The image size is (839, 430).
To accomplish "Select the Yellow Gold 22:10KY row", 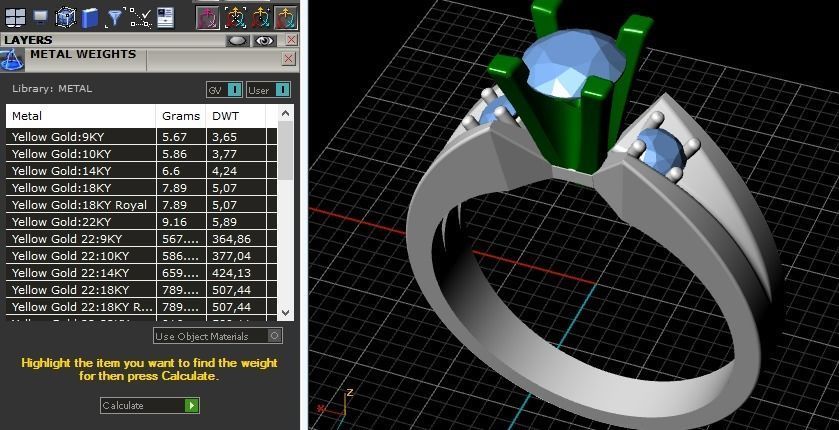I will (141, 256).
